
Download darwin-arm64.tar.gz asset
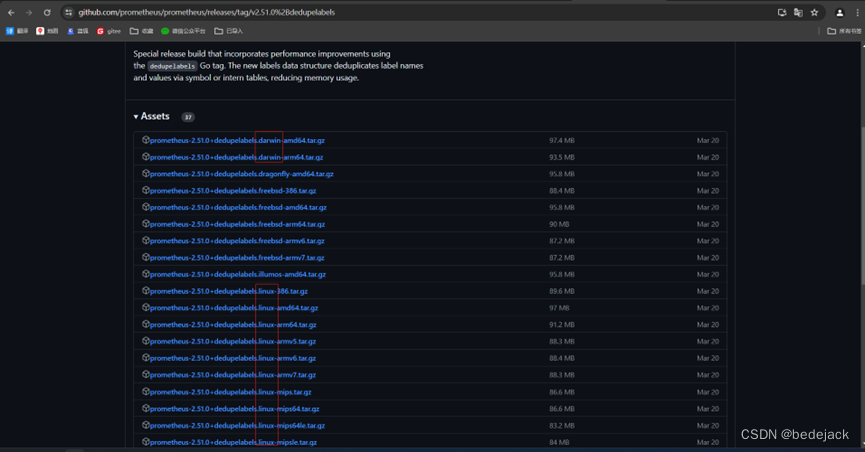tap(236, 157)
